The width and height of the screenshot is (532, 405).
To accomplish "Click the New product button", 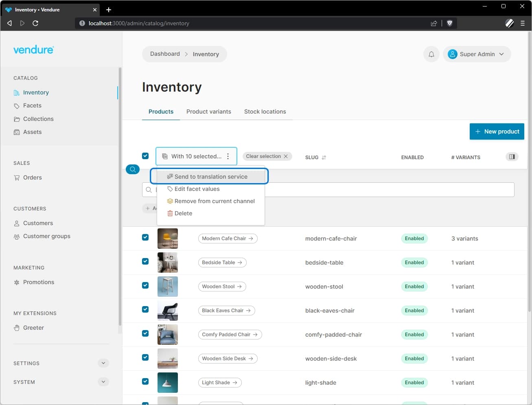I will [x=497, y=131].
